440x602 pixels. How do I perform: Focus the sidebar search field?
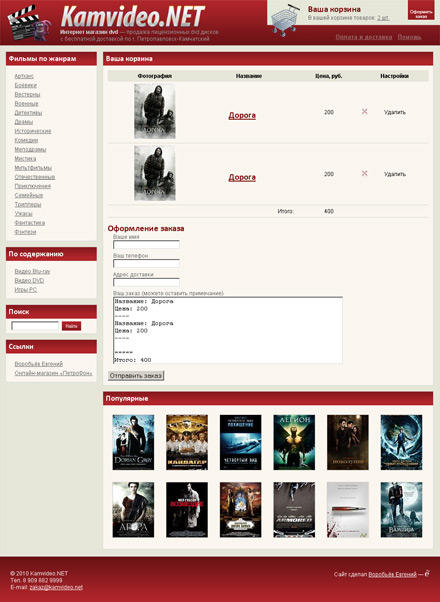[35, 326]
